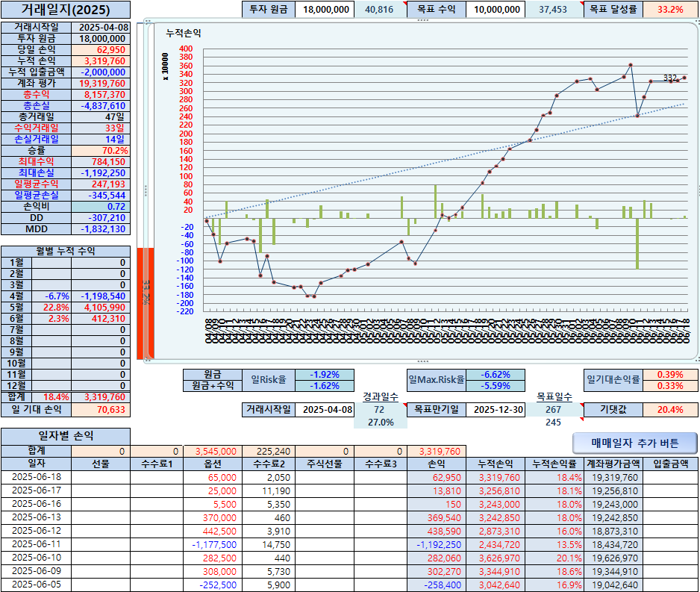The width and height of the screenshot is (700, 592).
Task: Select the 승률 value 70.2%
Action: click(x=101, y=151)
